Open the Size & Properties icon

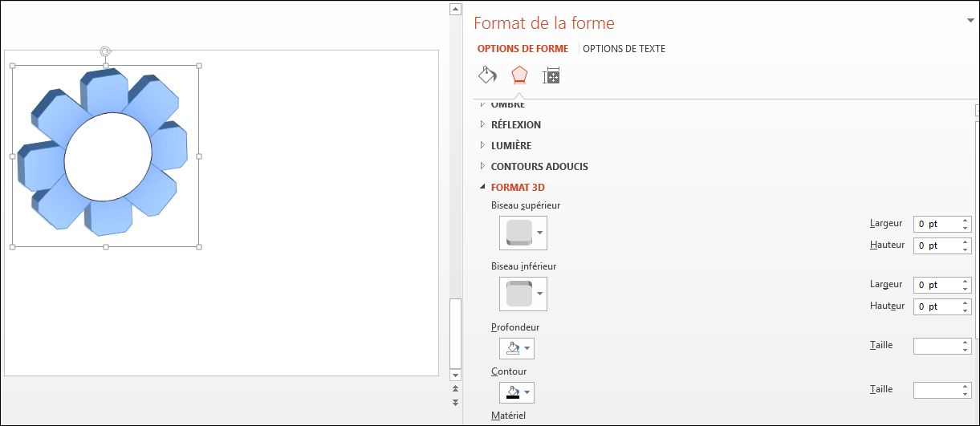(551, 76)
